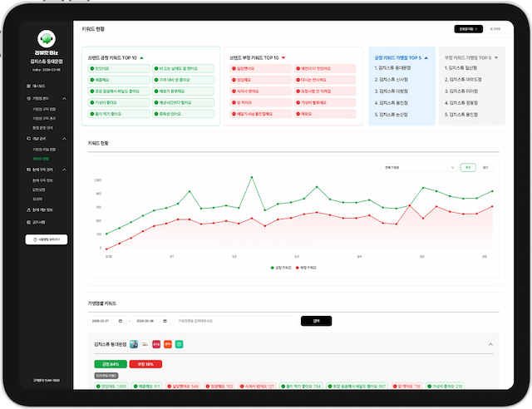The height and width of the screenshot is (409, 532).
Task: Click first platform icon beside 김치스톡 동대문점
Action: click(134, 344)
